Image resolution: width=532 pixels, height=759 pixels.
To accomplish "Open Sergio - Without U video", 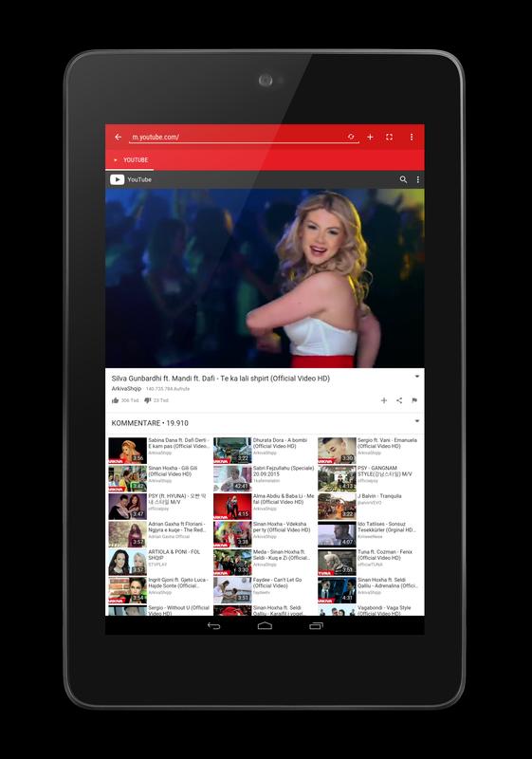I will click(x=179, y=610).
